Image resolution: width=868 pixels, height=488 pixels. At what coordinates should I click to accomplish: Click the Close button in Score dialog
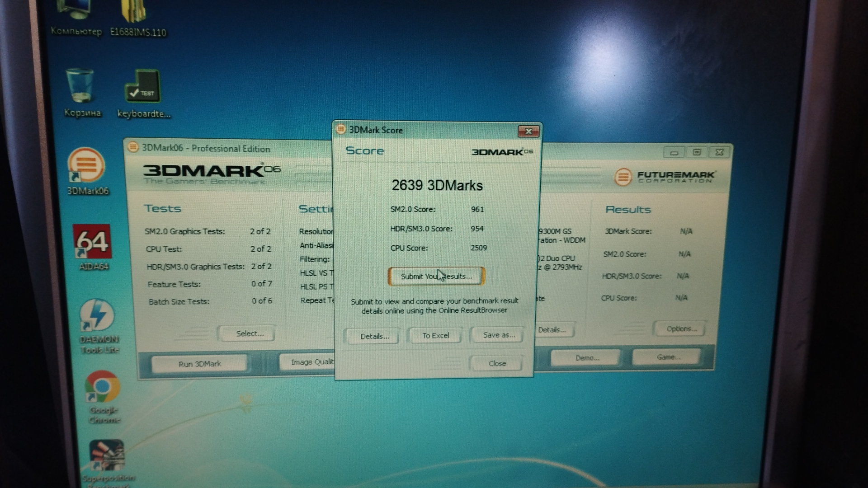pyautogui.click(x=497, y=363)
